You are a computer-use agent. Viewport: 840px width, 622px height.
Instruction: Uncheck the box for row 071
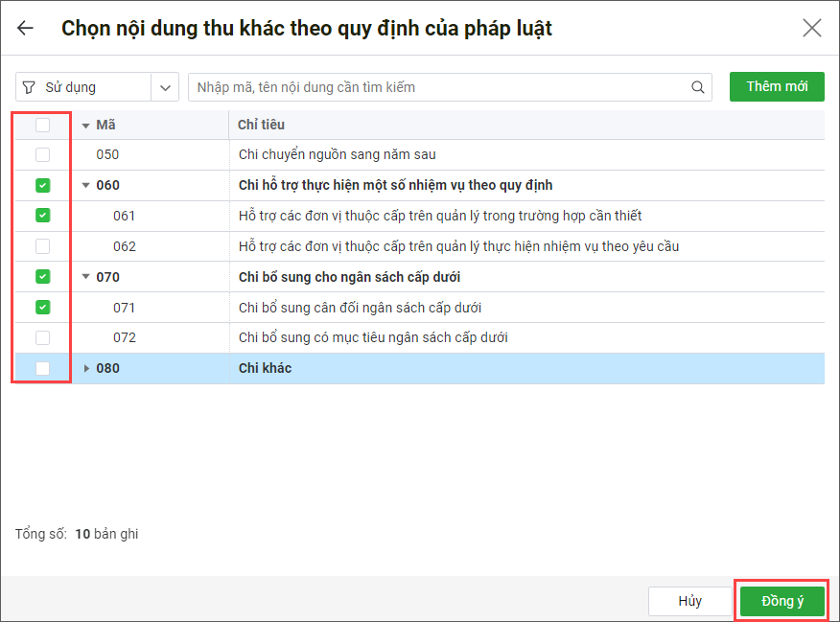pos(42,308)
